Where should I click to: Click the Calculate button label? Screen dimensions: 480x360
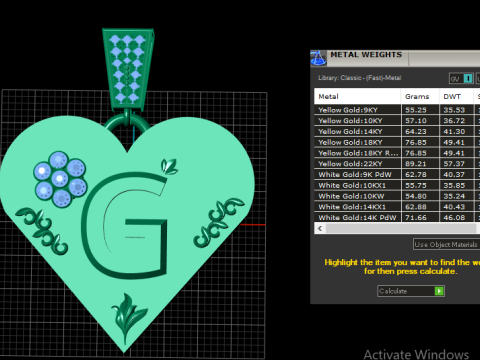tap(393, 291)
